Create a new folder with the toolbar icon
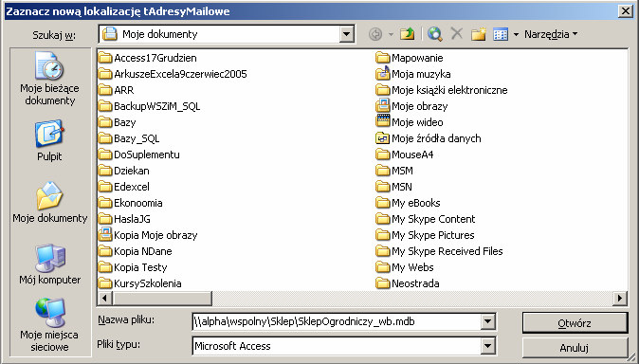 click(x=479, y=35)
